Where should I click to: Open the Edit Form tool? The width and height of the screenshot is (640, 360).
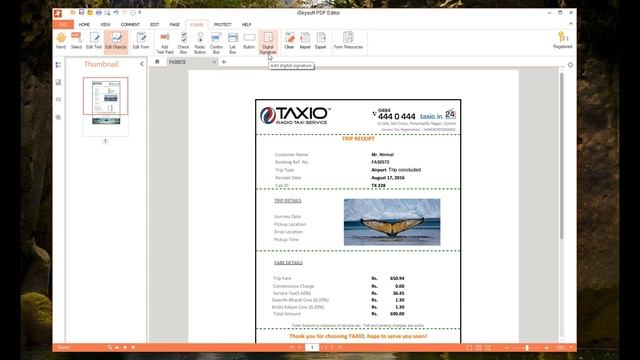(x=141, y=41)
